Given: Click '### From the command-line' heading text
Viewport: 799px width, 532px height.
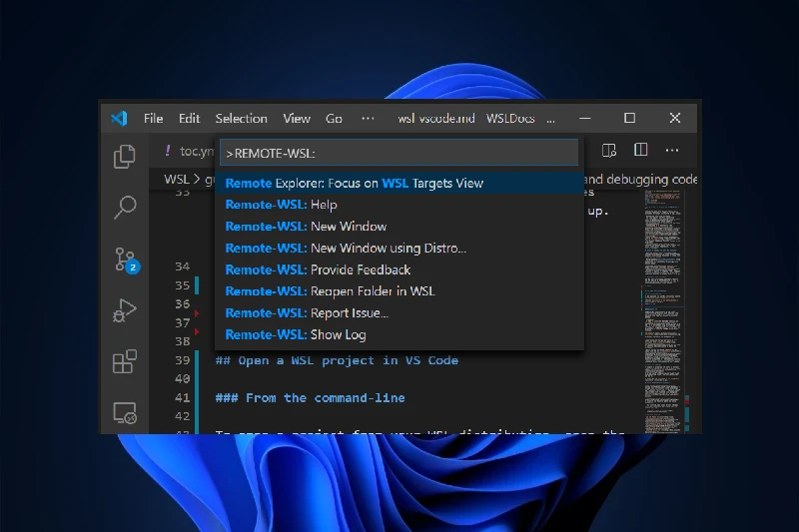Looking at the screenshot, I should 310,397.
